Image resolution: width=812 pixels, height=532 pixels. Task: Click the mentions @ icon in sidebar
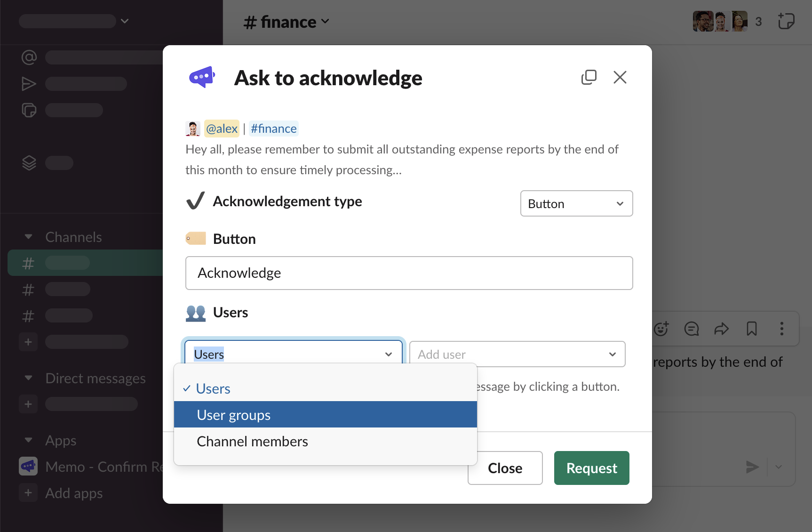(29, 57)
